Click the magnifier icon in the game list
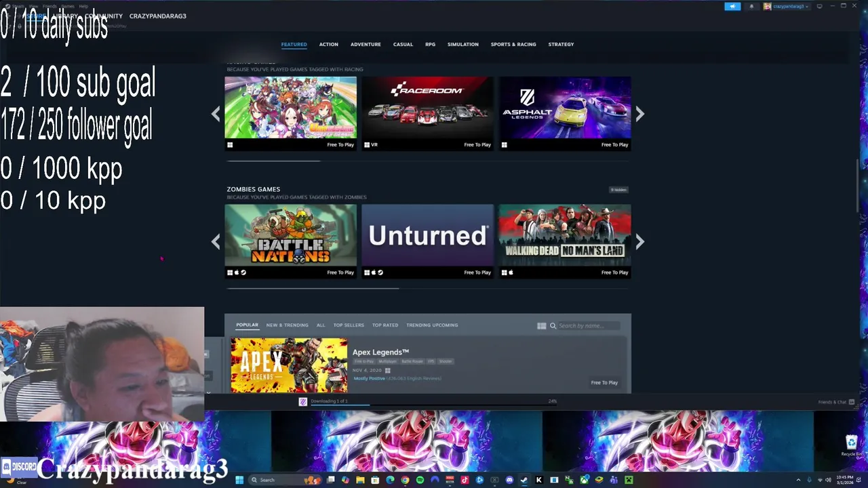The width and height of the screenshot is (868, 488). (553, 326)
